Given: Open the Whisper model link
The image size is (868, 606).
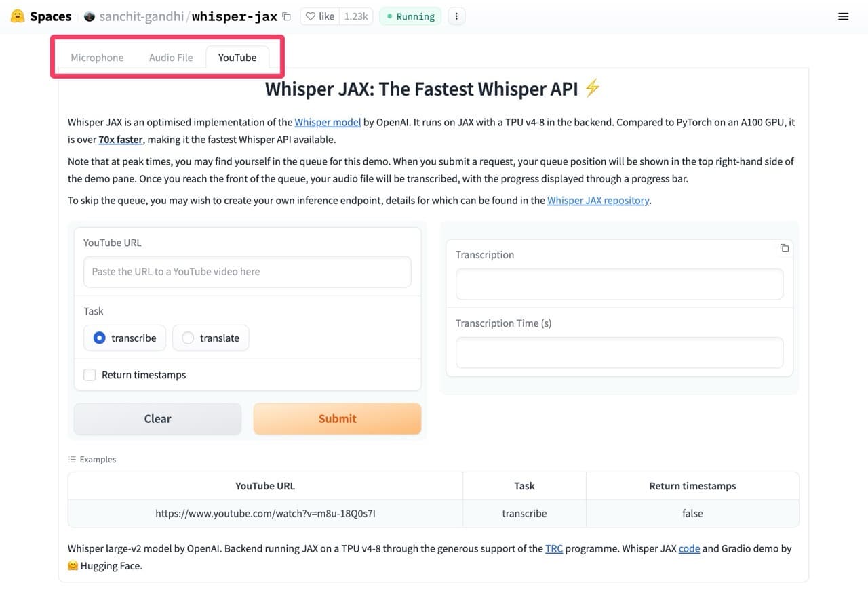Looking at the screenshot, I should pyautogui.click(x=328, y=123).
